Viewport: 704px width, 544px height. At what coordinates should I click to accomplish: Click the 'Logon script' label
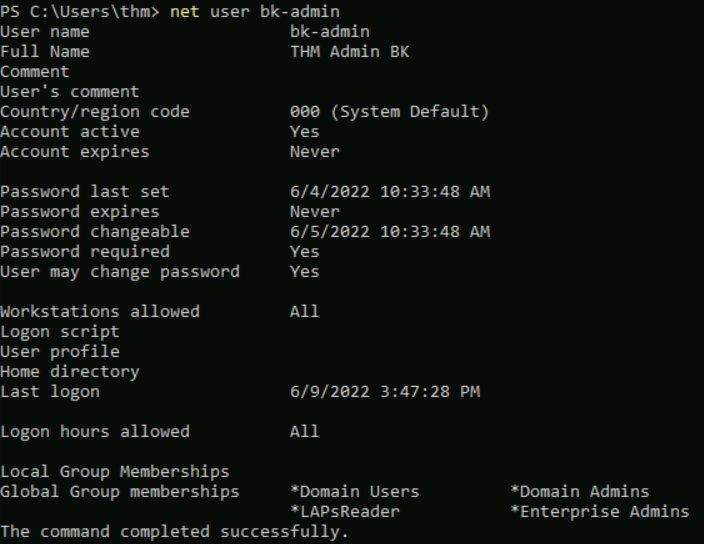coord(60,331)
